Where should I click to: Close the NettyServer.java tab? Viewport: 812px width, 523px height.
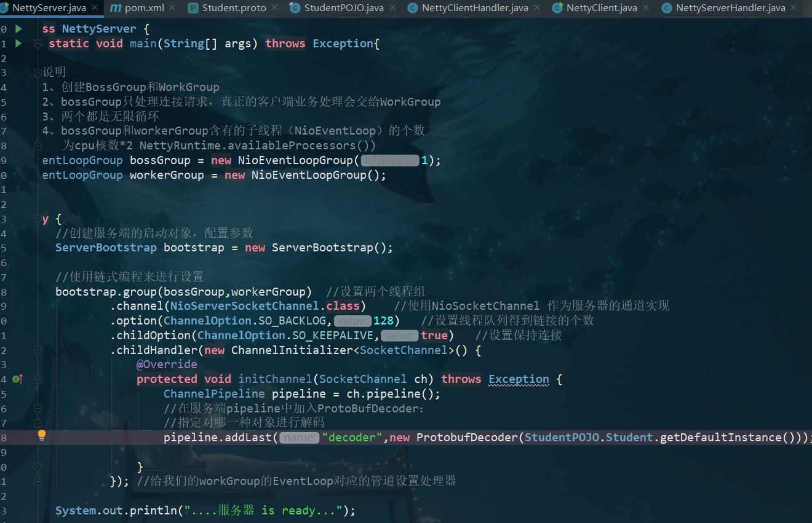tap(95, 8)
